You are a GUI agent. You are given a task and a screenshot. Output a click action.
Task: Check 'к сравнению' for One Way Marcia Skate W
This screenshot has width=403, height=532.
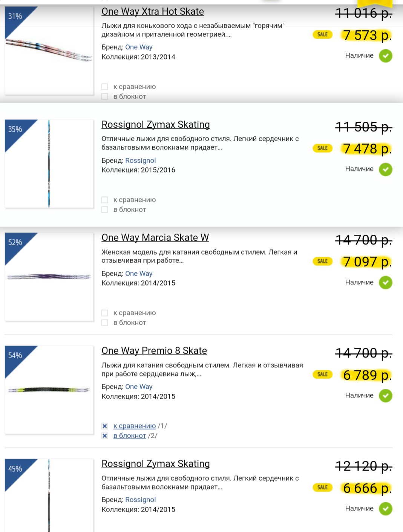[x=105, y=313]
